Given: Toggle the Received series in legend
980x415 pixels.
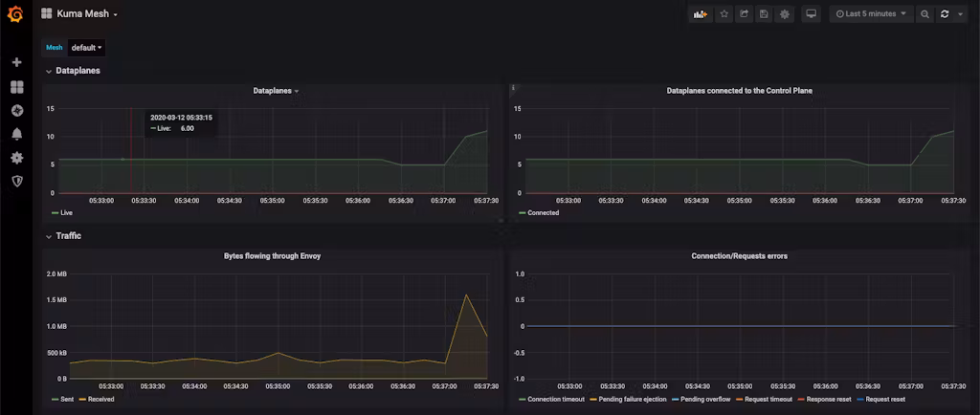Looking at the screenshot, I should coord(100,399).
